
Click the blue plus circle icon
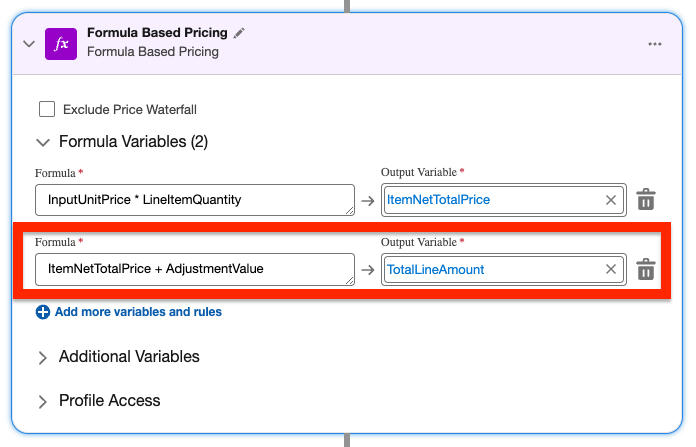(x=43, y=312)
